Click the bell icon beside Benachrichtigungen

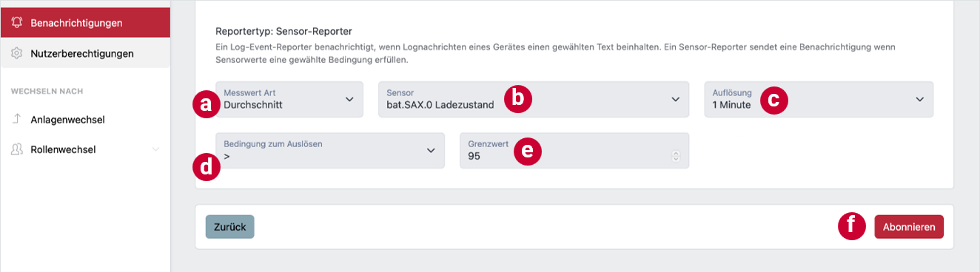(16, 23)
